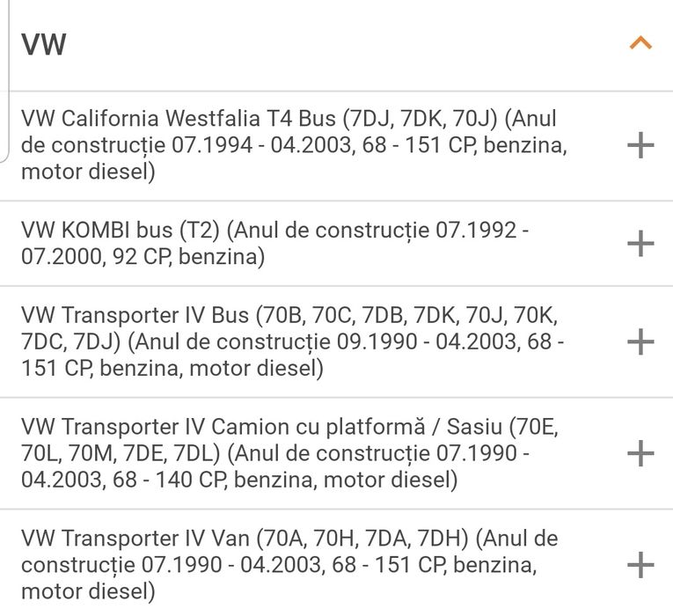Click the VW brand header title
Image resolution: width=673 pixels, height=616 pixels.
44,45
